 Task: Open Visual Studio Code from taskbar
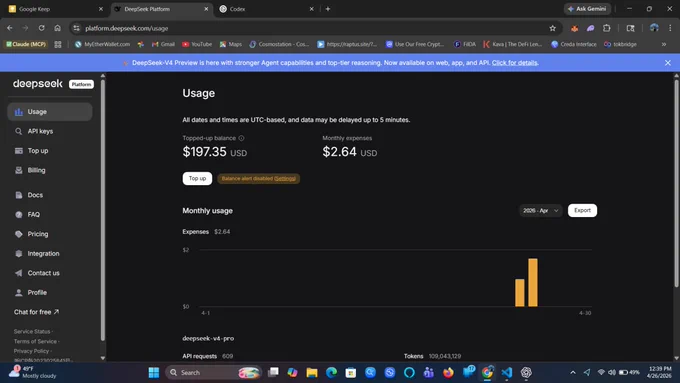click(x=507, y=372)
